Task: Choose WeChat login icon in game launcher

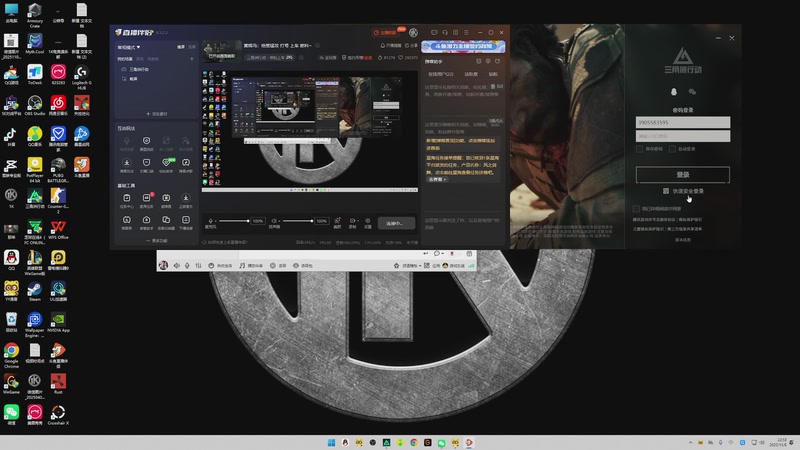Action: (692, 92)
